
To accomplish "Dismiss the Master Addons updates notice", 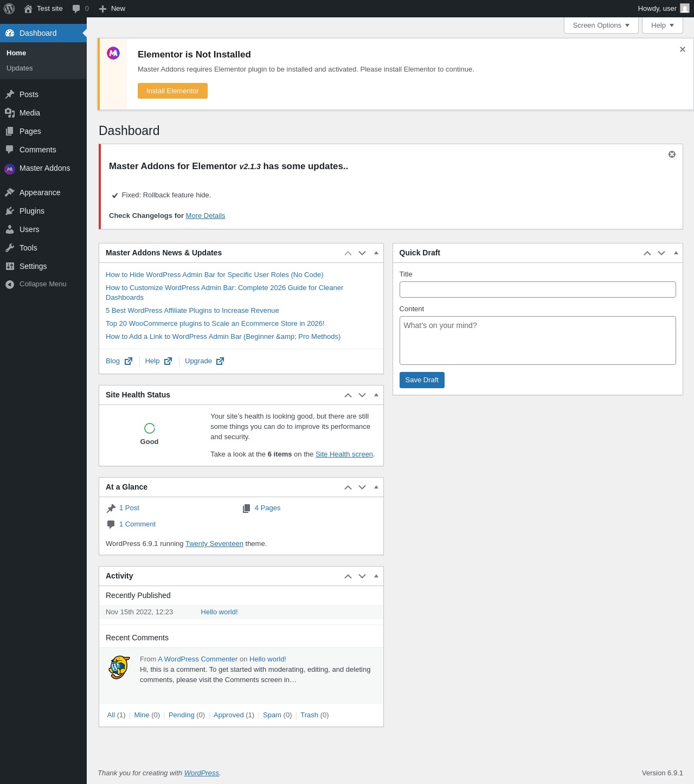I will pyautogui.click(x=672, y=155).
